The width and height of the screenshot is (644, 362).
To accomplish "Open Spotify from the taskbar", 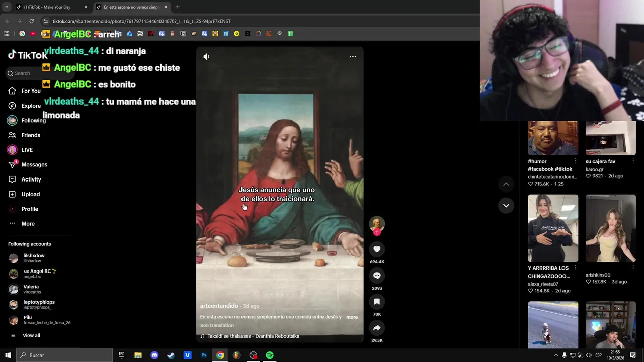I will (270, 355).
